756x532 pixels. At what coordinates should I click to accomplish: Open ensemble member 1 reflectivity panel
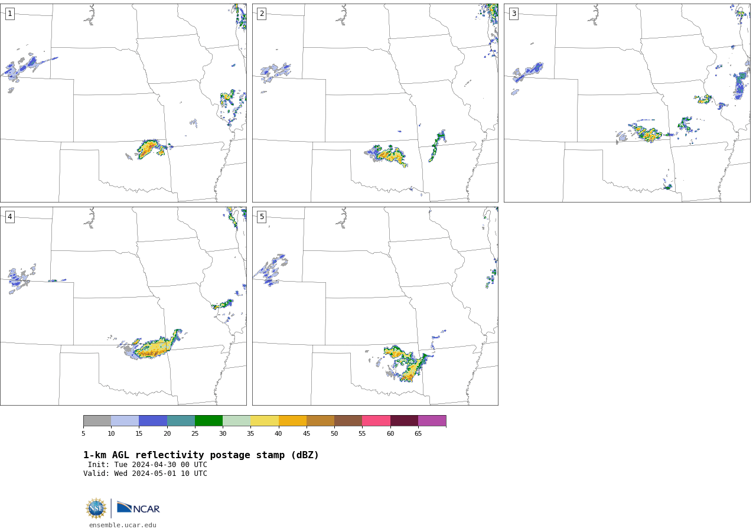click(x=123, y=103)
